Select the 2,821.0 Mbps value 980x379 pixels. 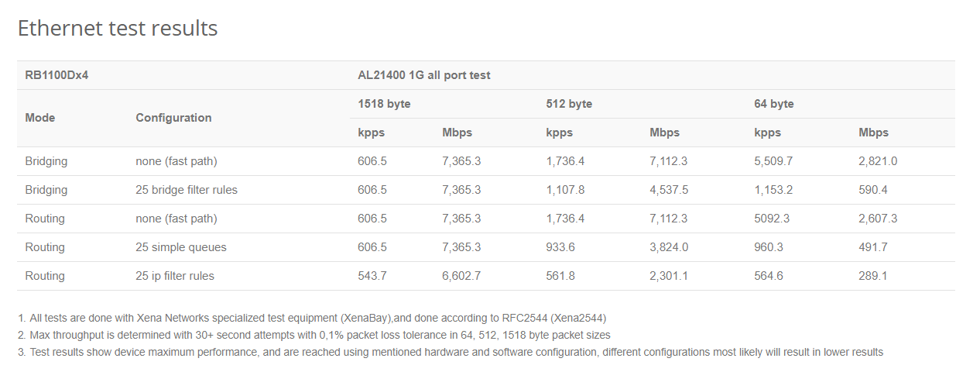(878, 161)
